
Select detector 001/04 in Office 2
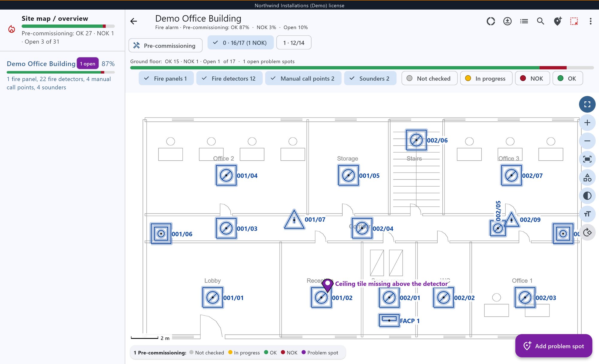pyautogui.click(x=226, y=175)
